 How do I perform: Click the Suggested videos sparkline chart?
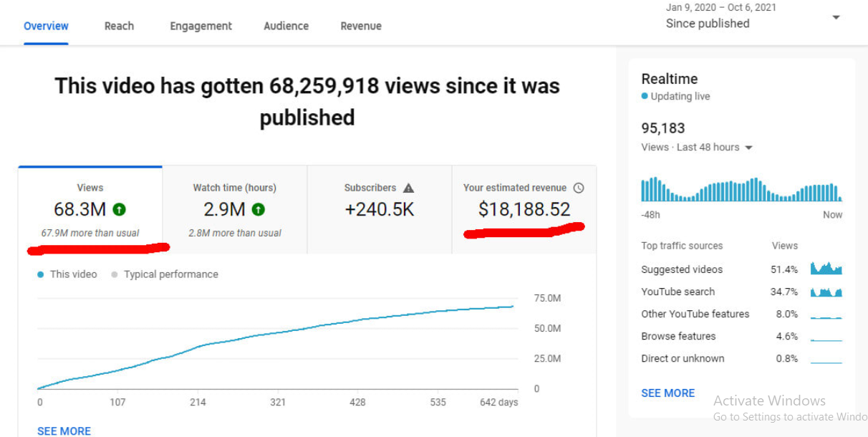[x=826, y=269]
